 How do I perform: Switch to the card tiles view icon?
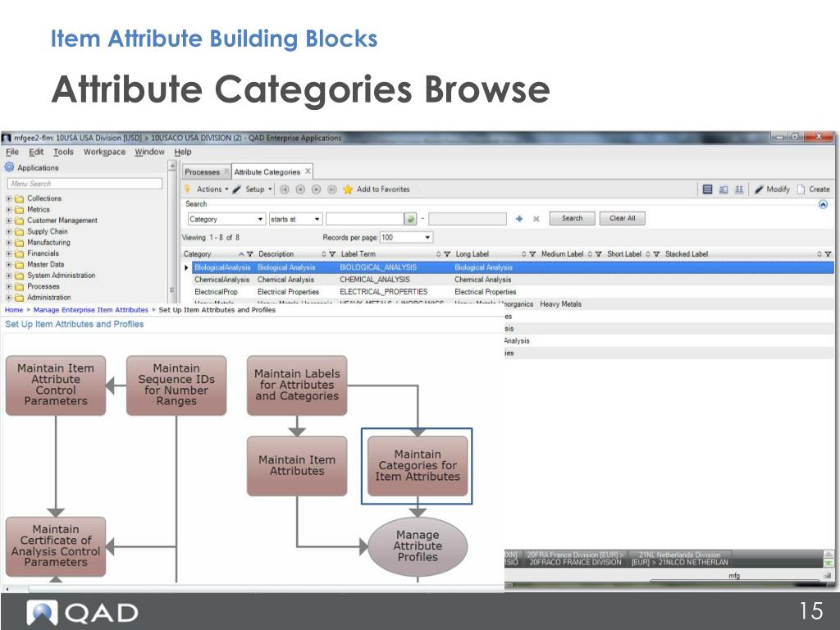pos(739,189)
